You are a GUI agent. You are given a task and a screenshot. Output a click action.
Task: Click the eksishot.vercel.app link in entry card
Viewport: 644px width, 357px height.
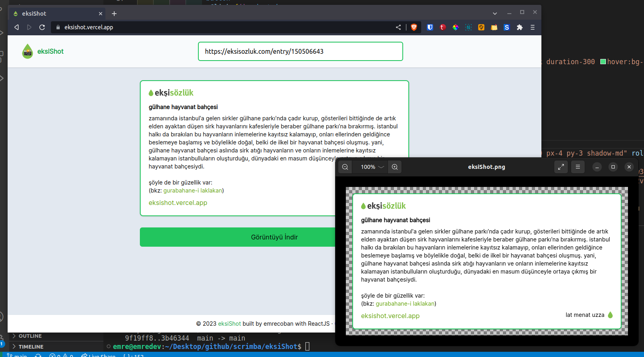coord(178,203)
